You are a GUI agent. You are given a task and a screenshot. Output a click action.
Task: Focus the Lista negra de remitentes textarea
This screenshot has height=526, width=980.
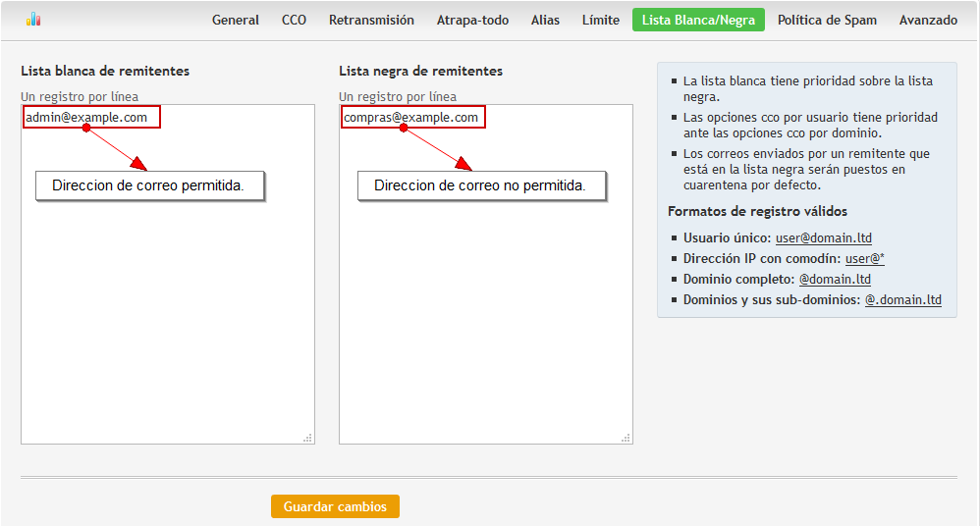coord(486,274)
